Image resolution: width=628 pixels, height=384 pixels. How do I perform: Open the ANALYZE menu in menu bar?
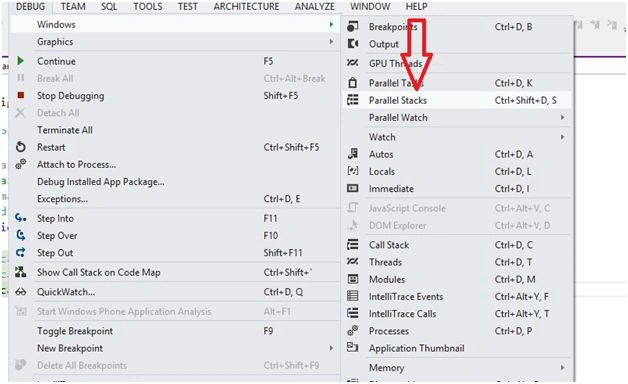click(315, 6)
